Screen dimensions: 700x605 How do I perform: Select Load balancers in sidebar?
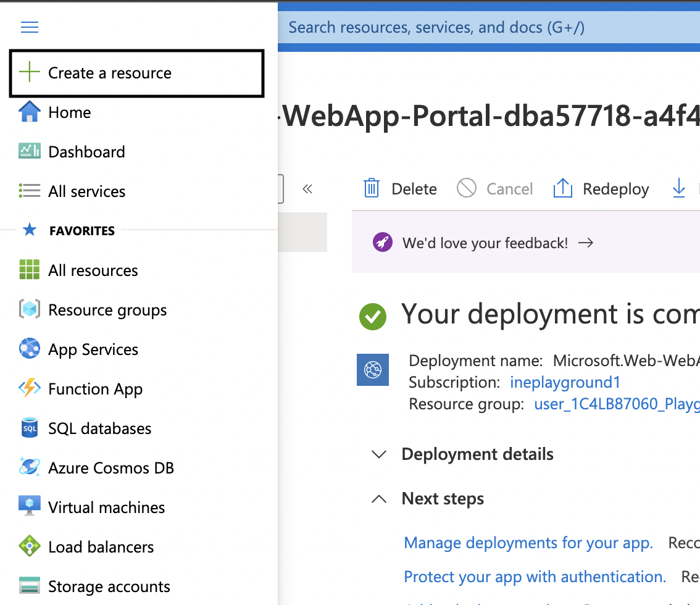pos(101,547)
